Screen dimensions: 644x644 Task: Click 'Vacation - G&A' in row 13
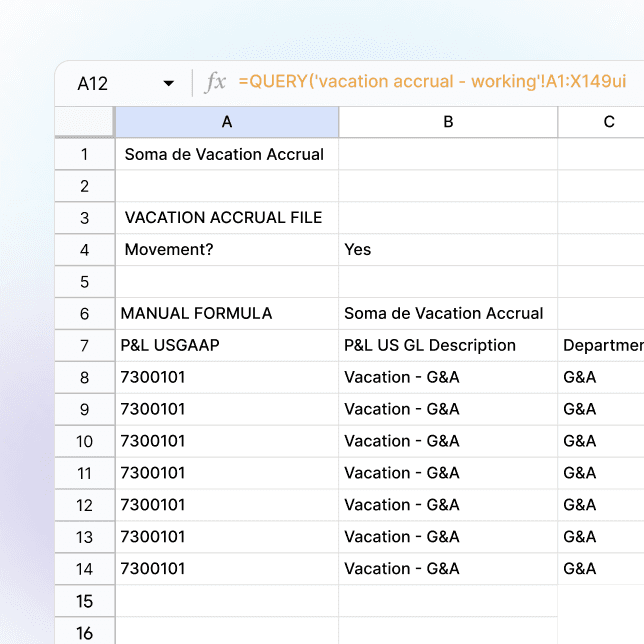click(x=448, y=537)
